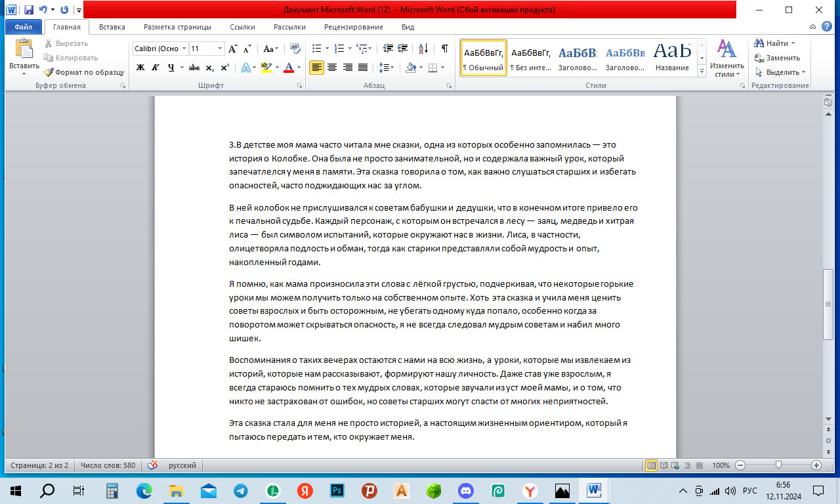Save the document from the Quick Access Toolbar
Image resolution: width=840 pixels, height=504 pixels.
(29, 10)
